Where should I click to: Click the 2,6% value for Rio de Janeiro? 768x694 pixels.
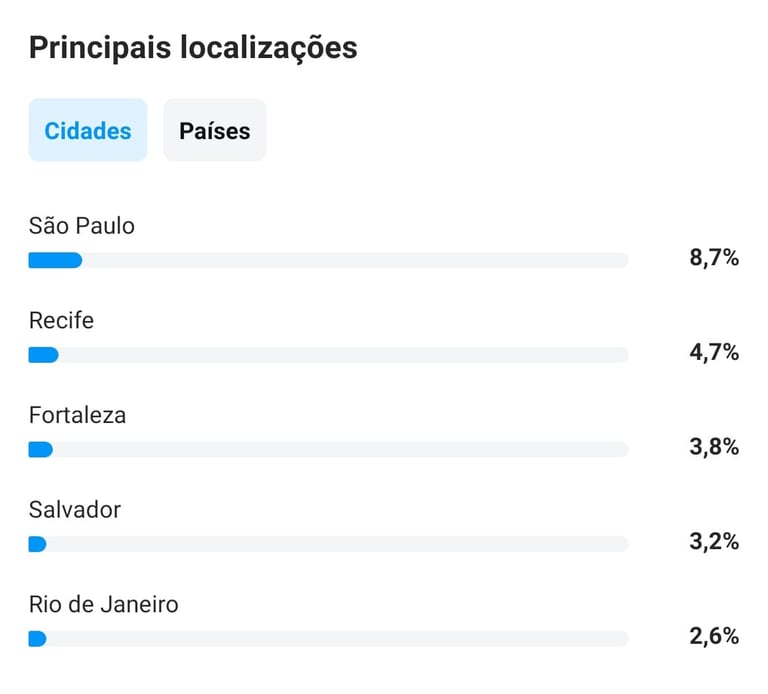(x=714, y=636)
